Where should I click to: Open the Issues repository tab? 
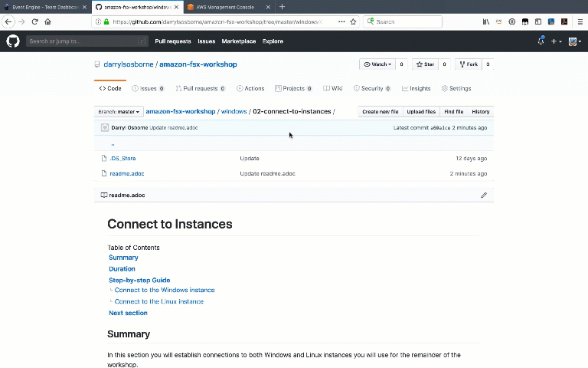click(x=148, y=88)
